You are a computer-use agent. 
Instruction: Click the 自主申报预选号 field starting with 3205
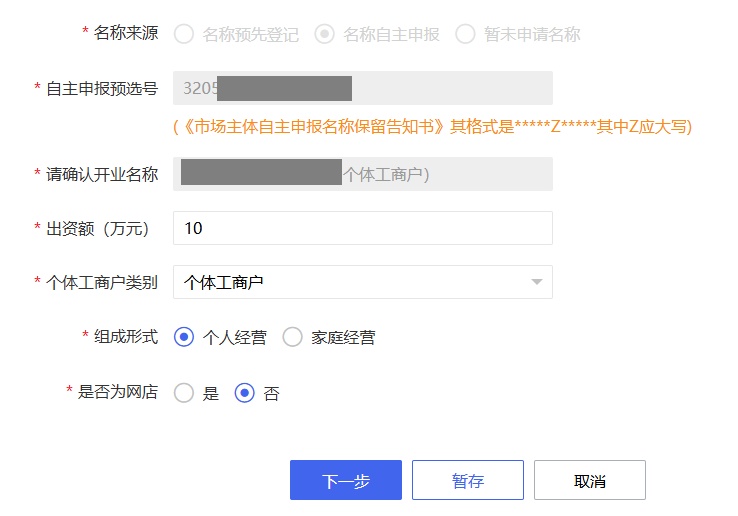(363, 88)
